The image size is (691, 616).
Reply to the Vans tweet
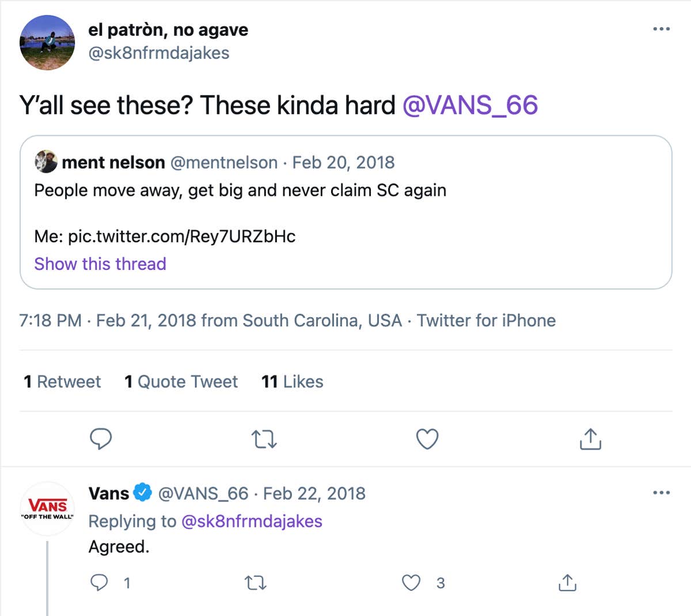click(100, 583)
